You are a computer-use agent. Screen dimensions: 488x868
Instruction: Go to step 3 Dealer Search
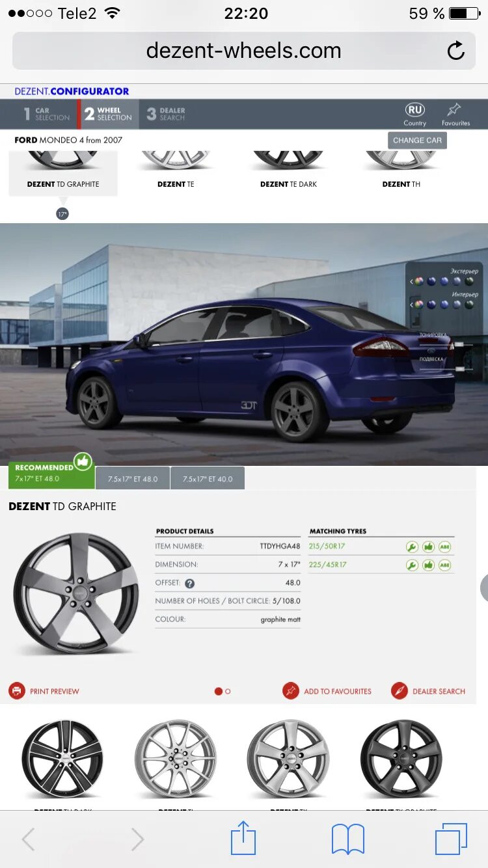[x=166, y=114]
